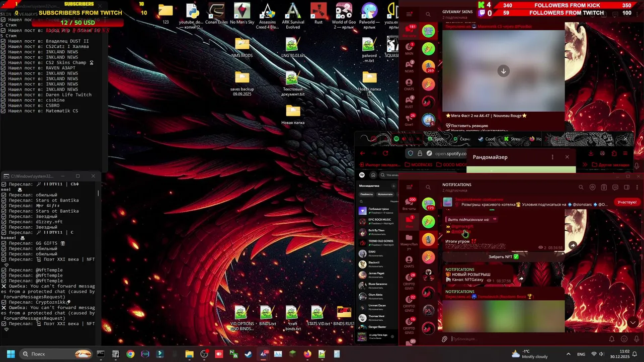The height and width of the screenshot is (362, 644).
Task: Select CRYPTO GIVE1 folder in lower Telegram
Action: [409, 282]
